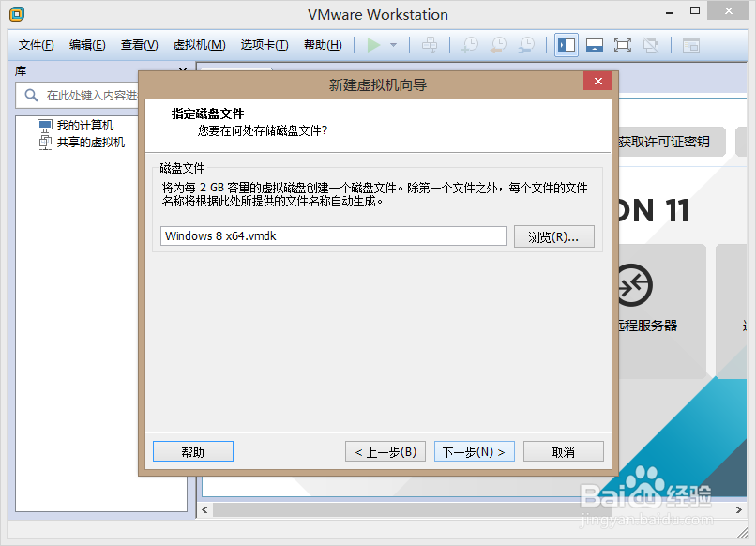756x546 pixels.
Task: Click the Take Snapshot clock icon
Action: tap(470, 45)
